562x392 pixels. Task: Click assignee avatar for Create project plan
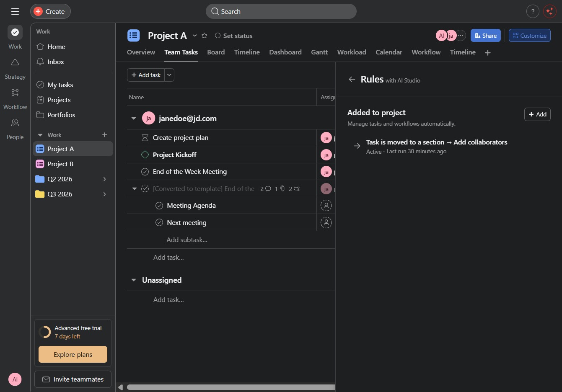[x=326, y=138]
